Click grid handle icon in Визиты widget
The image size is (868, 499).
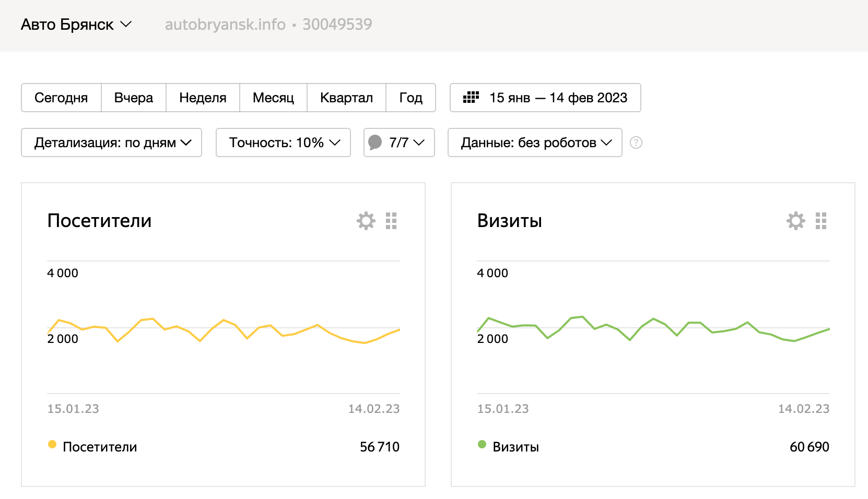coord(821,221)
